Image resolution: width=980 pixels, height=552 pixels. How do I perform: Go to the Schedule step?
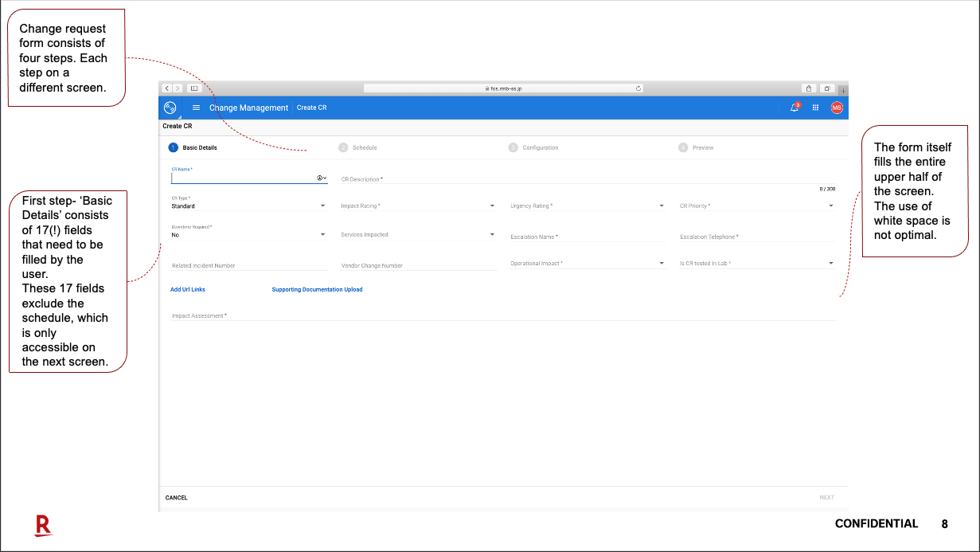coord(358,147)
